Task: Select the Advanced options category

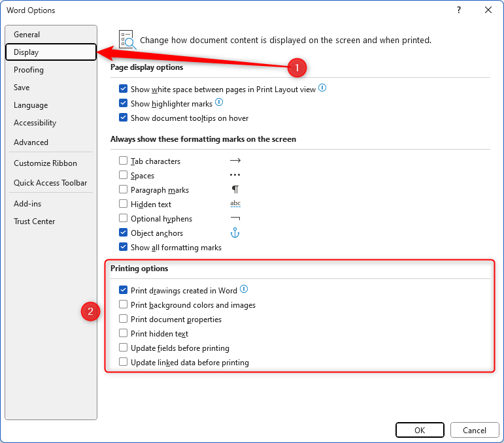Action: (x=31, y=142)
